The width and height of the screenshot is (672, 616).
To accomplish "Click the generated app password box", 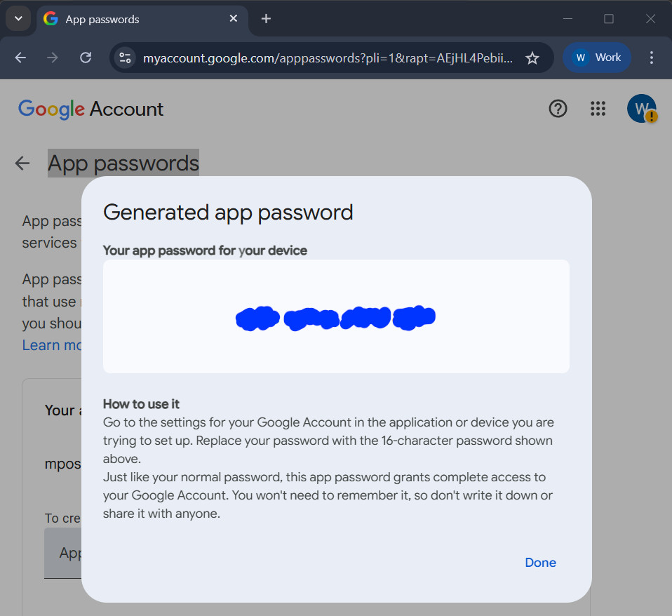I will [336, 316].
